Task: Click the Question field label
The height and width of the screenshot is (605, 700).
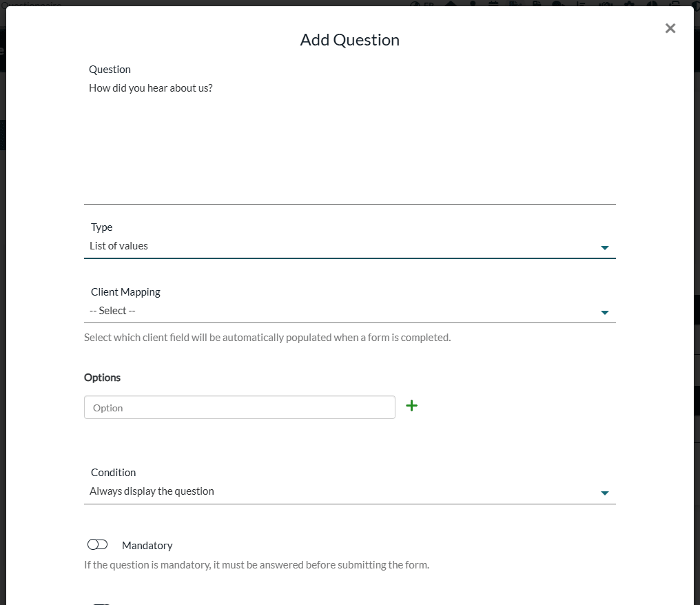Action: pyautogui.click(x=110, y=70)
